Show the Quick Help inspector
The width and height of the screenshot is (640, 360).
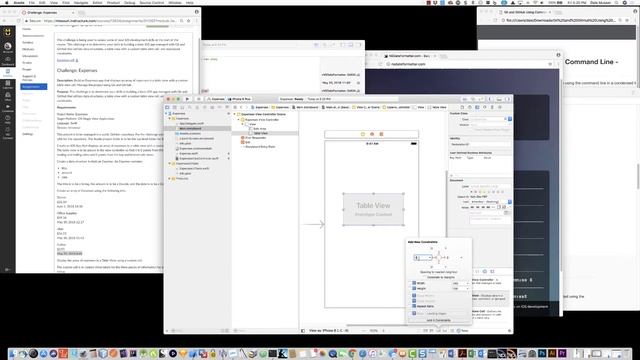point(470,107)
